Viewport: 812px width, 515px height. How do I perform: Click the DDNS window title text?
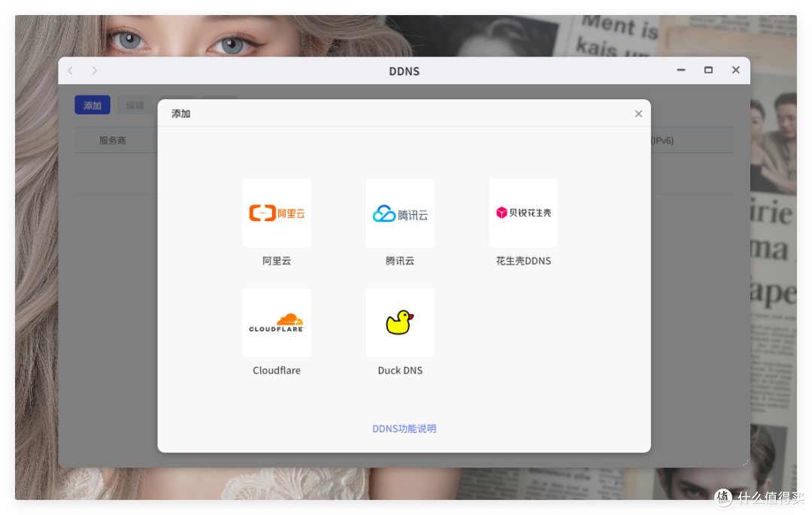404,71
